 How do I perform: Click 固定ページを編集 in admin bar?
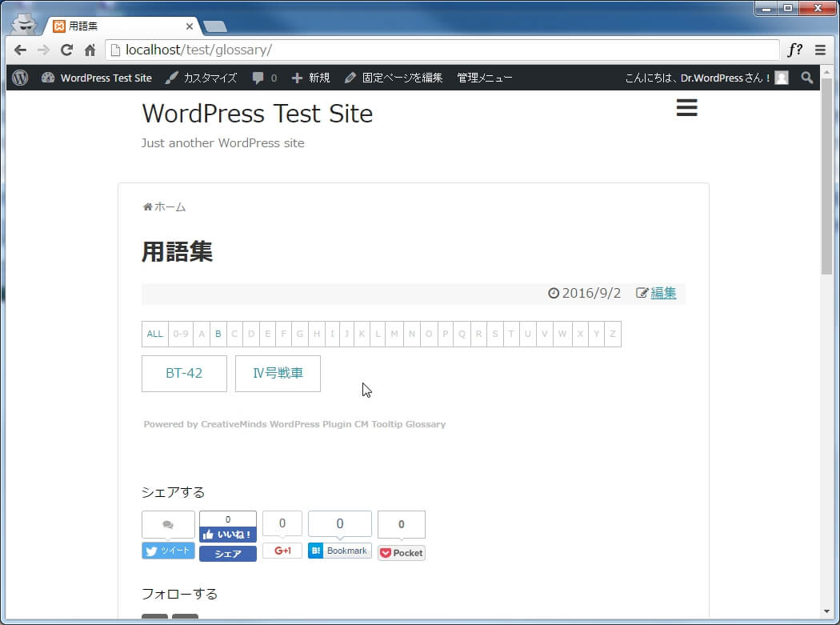(x=394, y=78)
